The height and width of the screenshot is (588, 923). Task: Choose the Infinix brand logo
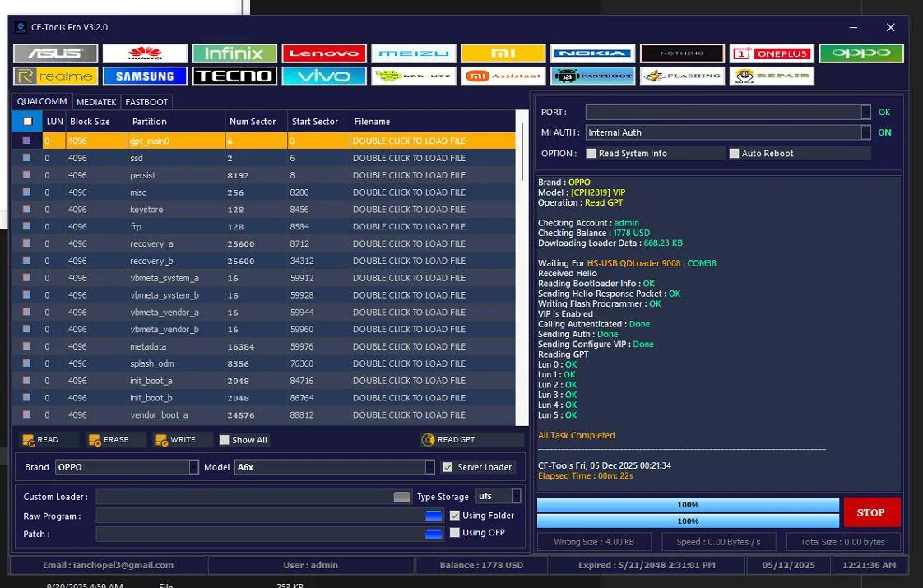(x=234, y=53)
